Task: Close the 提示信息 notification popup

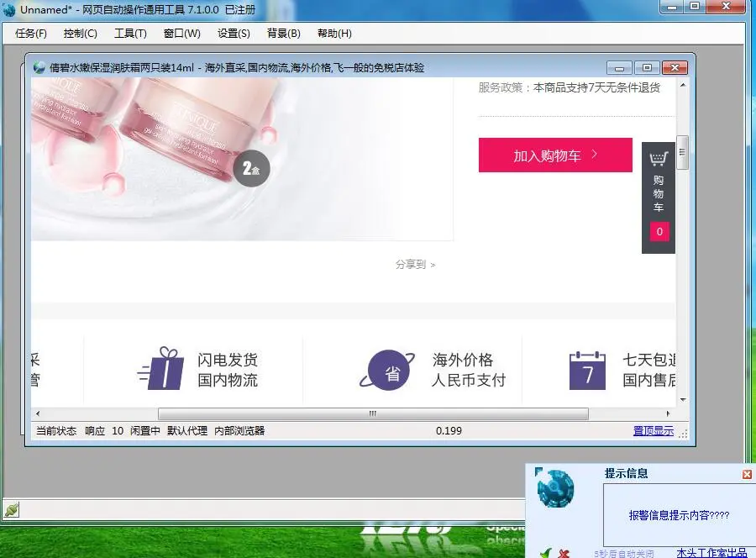Action: pyautogui.click(x=747, y=474)
